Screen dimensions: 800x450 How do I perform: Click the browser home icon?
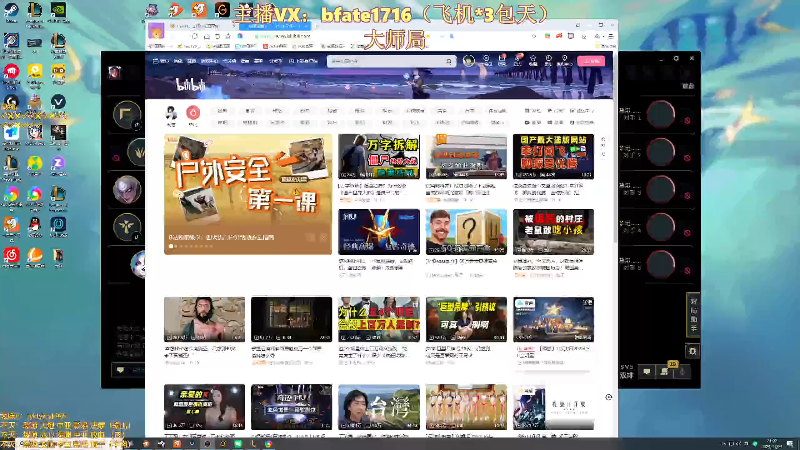click(206, 36)
